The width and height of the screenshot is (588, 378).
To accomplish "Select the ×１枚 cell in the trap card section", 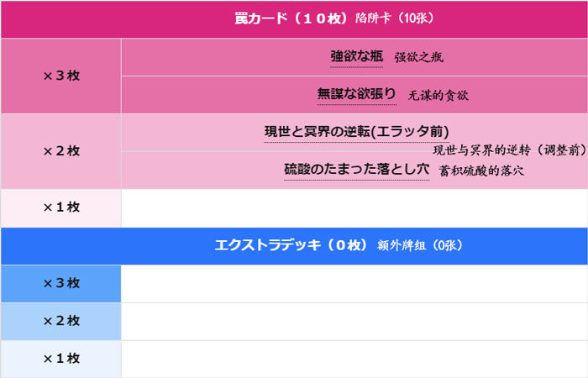I will (60, 207).
